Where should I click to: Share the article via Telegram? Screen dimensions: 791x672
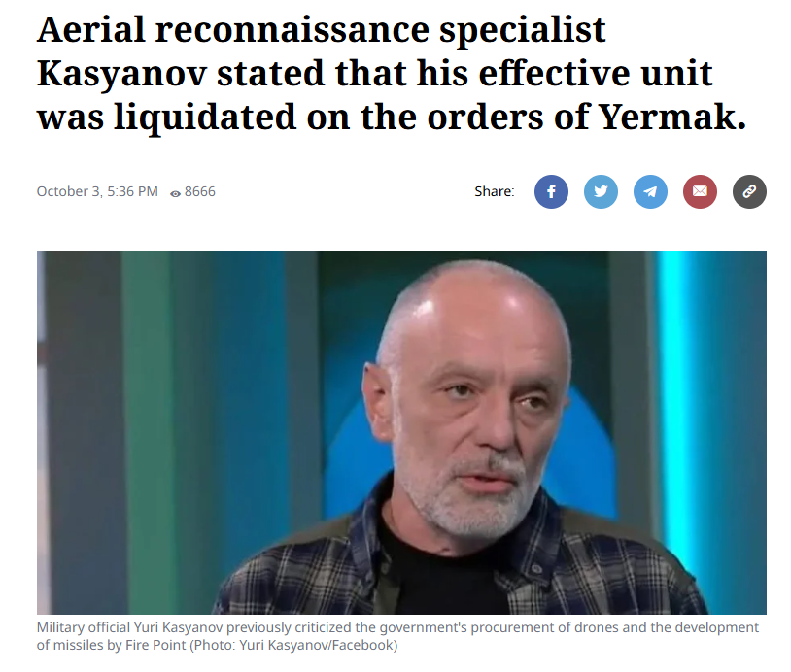pyautogui.click(x=650, y=191)
